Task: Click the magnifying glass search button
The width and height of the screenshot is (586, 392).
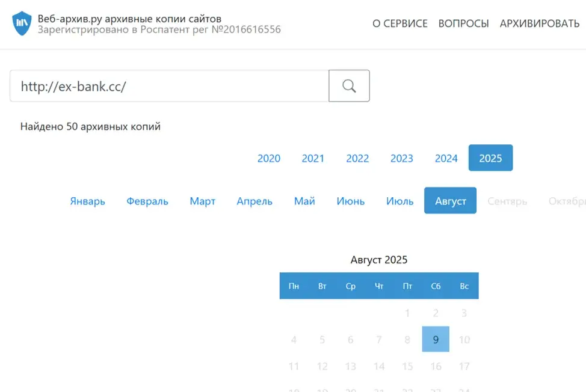Action: [349, 86]
